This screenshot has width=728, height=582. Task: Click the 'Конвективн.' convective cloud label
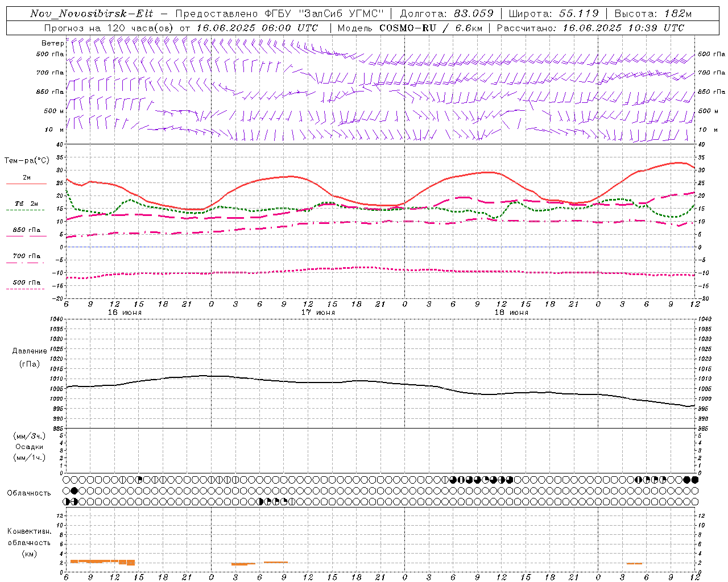click(x=29, y=531)
